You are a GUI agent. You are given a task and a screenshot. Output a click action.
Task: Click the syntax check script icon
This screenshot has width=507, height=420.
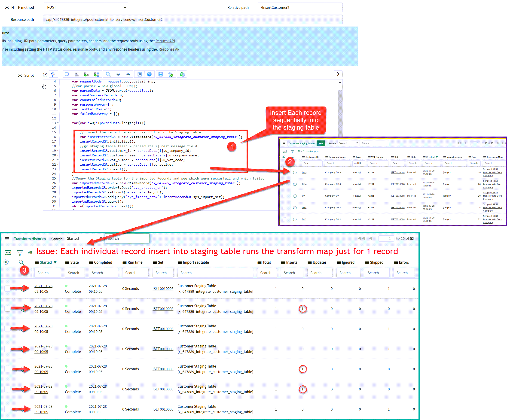pyautogui.click(x=171, y=74)
